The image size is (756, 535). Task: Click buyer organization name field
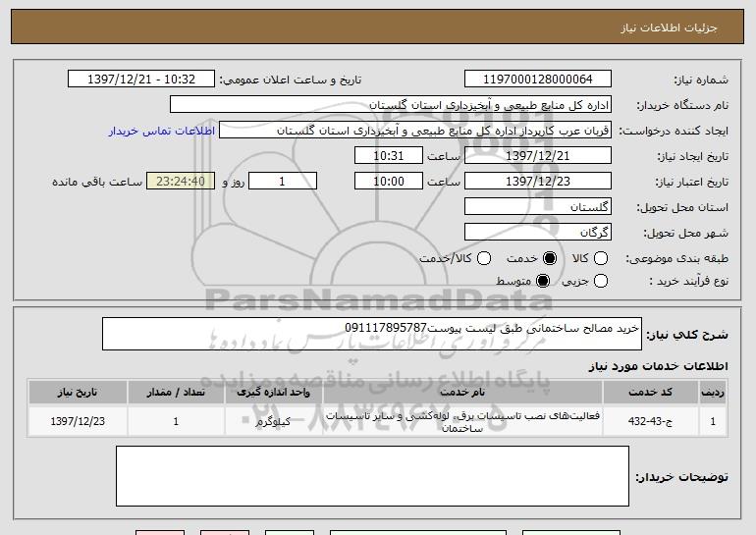point(391,105)
